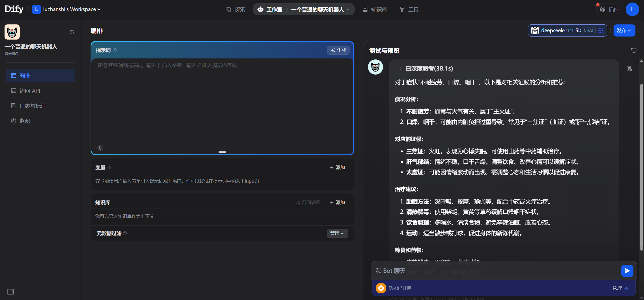Open model parameter settings sliders icon
Screen dimensions: 644x300
click(601, 30)
